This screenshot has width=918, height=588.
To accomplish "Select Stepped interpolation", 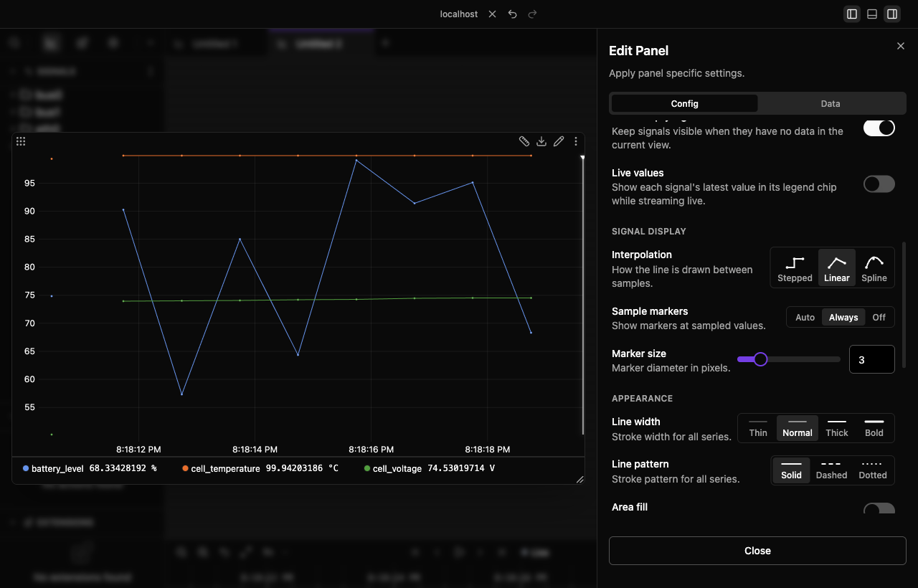I will (x=795, y=267).
